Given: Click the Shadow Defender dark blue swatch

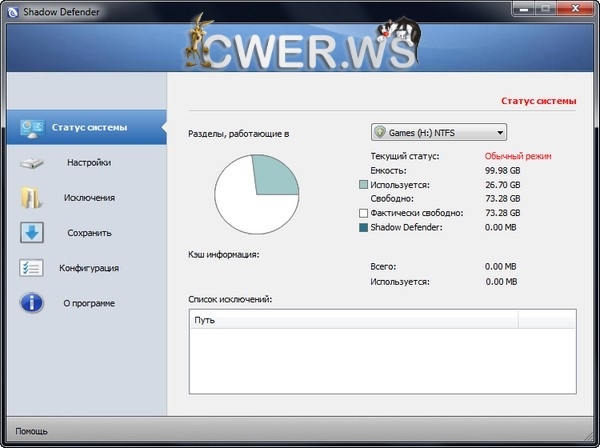Looking at the screenshot, I should tap(363, 227).
